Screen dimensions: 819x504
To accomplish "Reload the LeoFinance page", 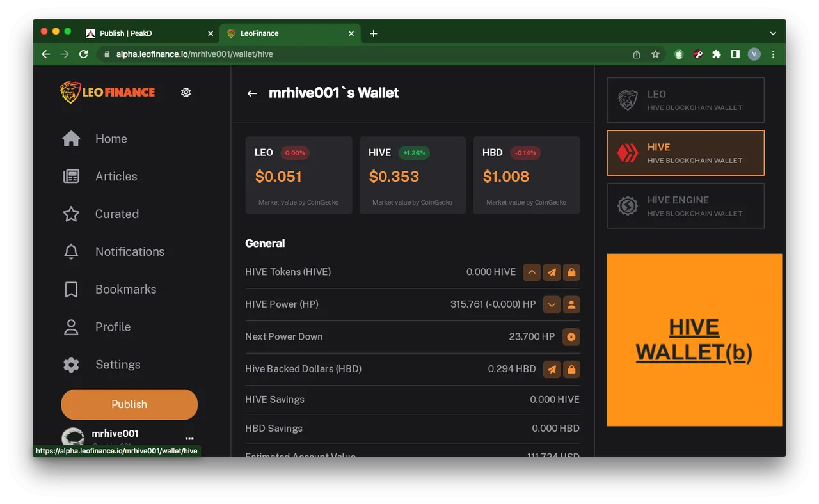I will point(83,54).
